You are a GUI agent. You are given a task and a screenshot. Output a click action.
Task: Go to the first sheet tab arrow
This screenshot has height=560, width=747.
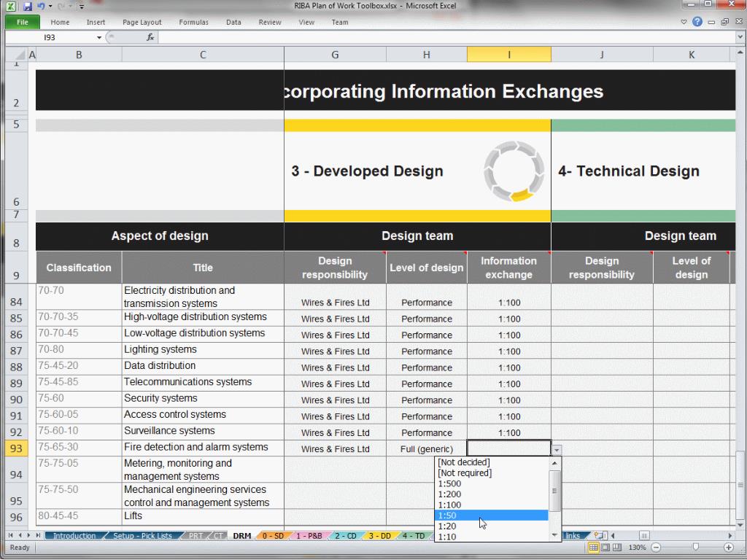pos(10,536)
